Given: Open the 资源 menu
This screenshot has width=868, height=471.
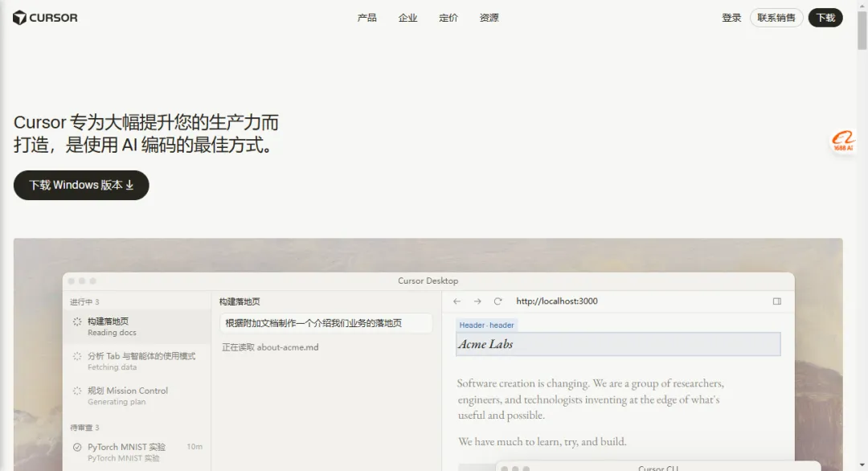Looking at the screenshot, I should (489, 18).
